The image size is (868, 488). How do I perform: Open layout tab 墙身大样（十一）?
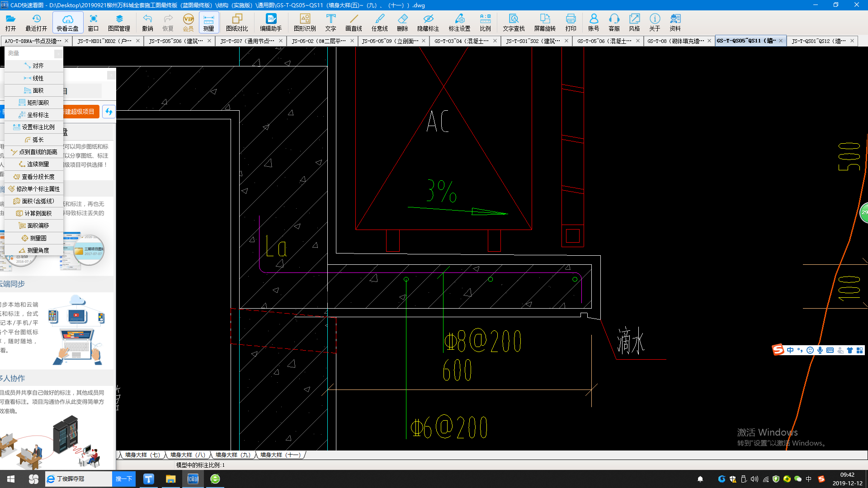[280, 455]
